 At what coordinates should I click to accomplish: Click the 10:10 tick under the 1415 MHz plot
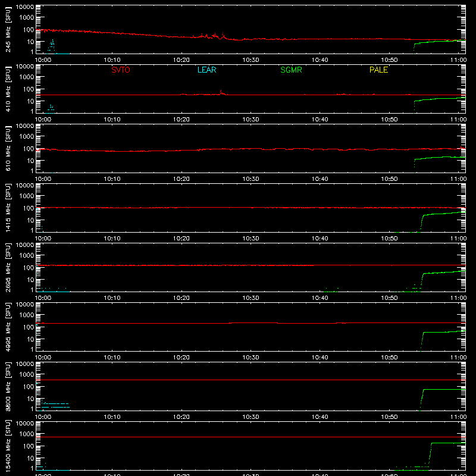pos(112,239)
